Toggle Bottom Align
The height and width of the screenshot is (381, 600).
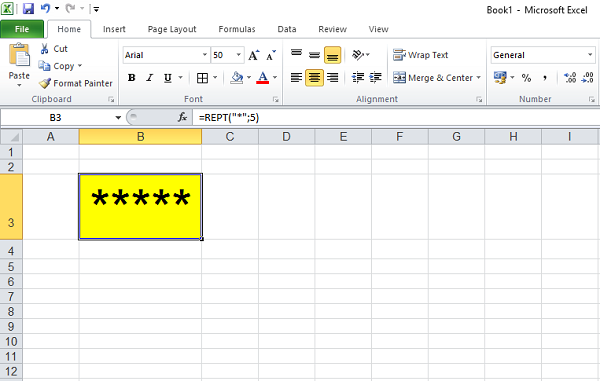pyautogui.click(x=332, y=55)
